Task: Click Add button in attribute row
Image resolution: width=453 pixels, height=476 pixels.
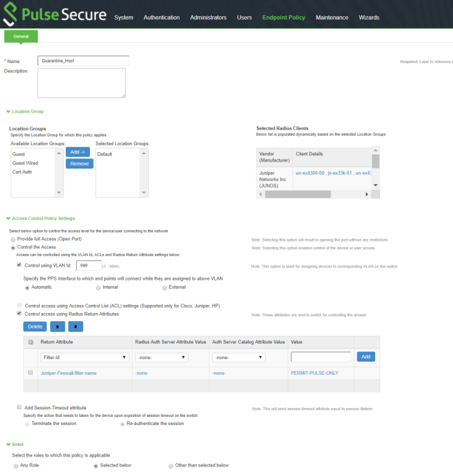Action: (366, 357)
